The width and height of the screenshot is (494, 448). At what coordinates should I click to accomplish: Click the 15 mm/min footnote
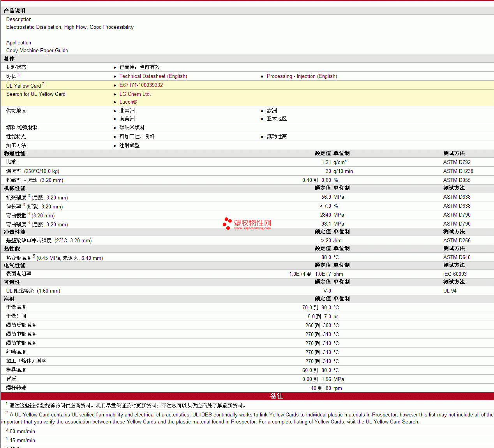(22, 441)
